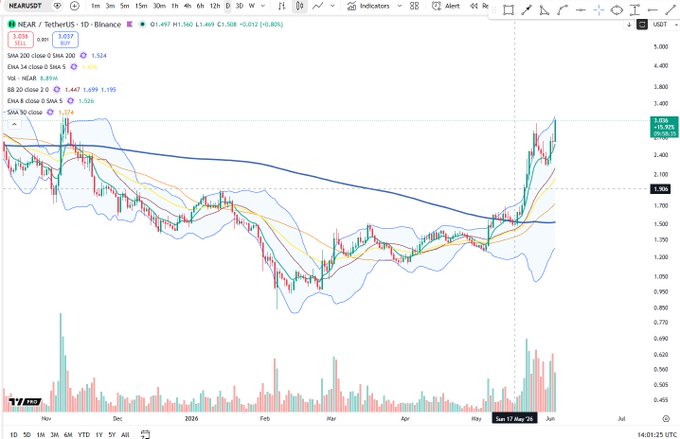Select the 15m timeframe
The height and width of the screenshot is (439, 680).
[141, 6]
